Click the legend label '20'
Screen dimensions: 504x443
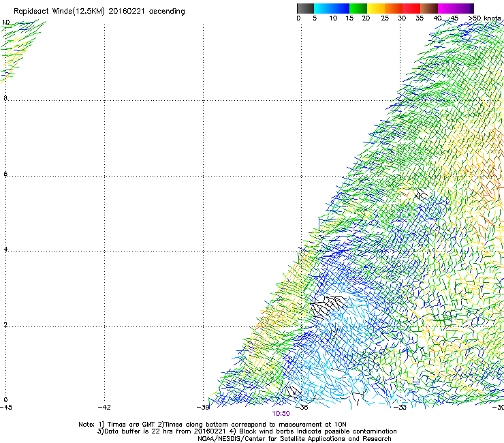click(366, 18)
